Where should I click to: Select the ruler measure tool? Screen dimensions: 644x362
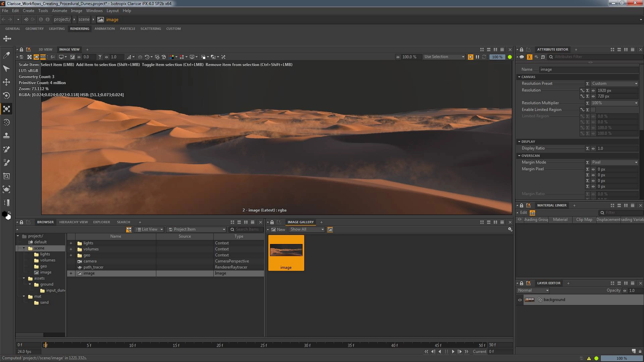point(6,203)
